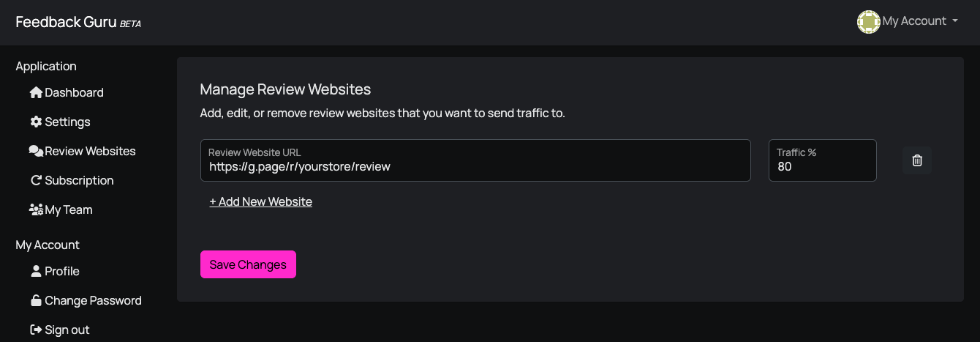This screenshot has height=342, width=980.
Task: Click the Feedback Guru logo text
Action: pyautogui.click(x=66, y=22)
